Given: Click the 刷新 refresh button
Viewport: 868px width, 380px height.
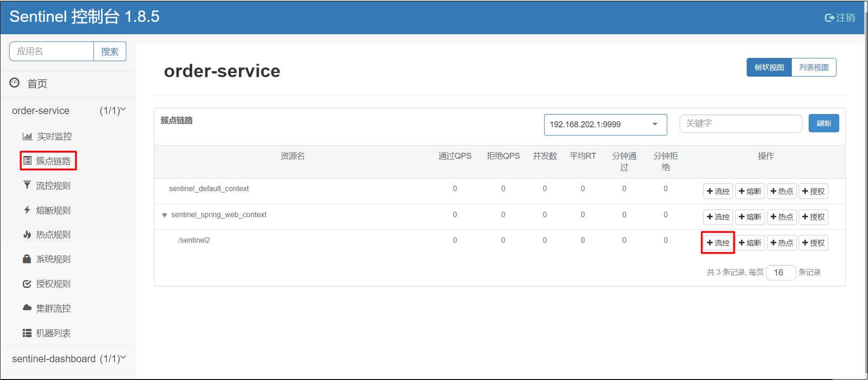Looking at the screenshot, I should 824,123.
